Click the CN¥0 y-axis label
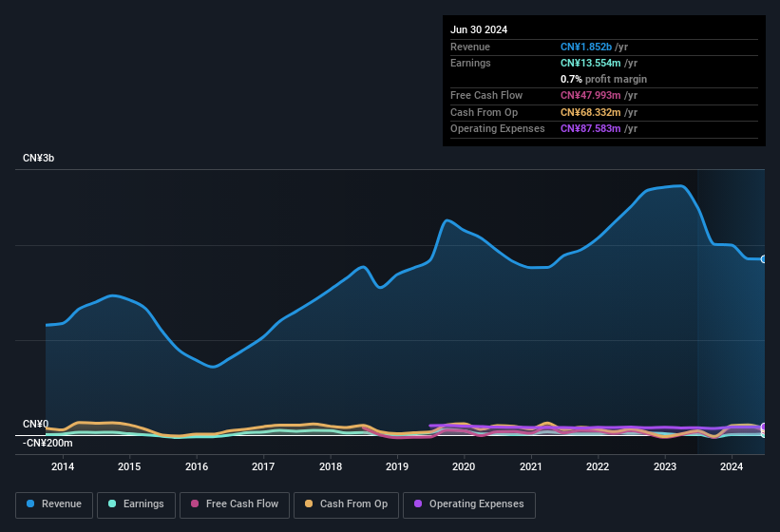Viewport: 780px width, 532px height. coord(35,424)
